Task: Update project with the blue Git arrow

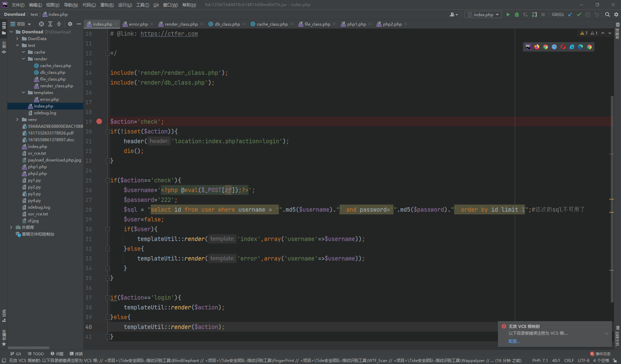Action: coord(570,14)
